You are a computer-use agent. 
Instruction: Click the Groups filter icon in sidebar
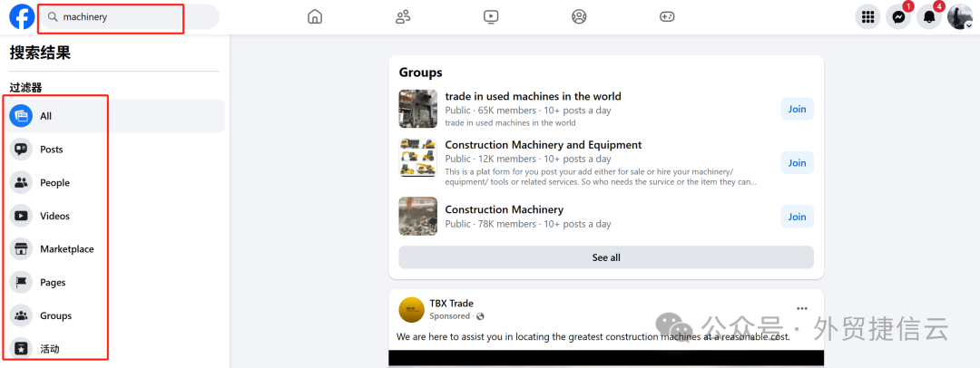(x=21, y=315)
